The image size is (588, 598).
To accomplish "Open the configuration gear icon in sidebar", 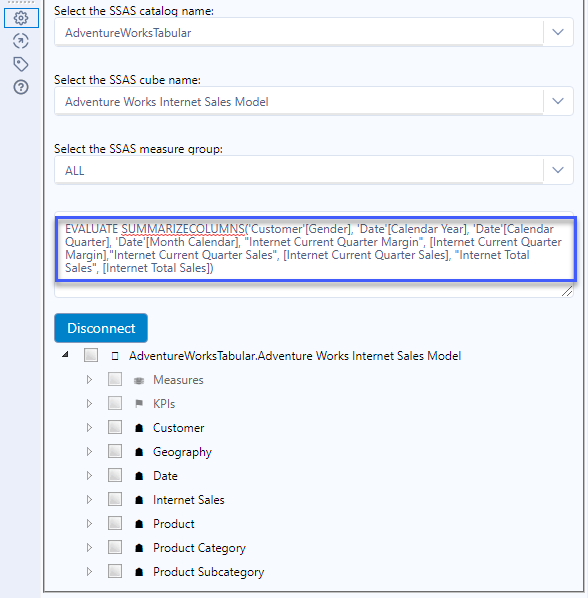I will [21, 18].
